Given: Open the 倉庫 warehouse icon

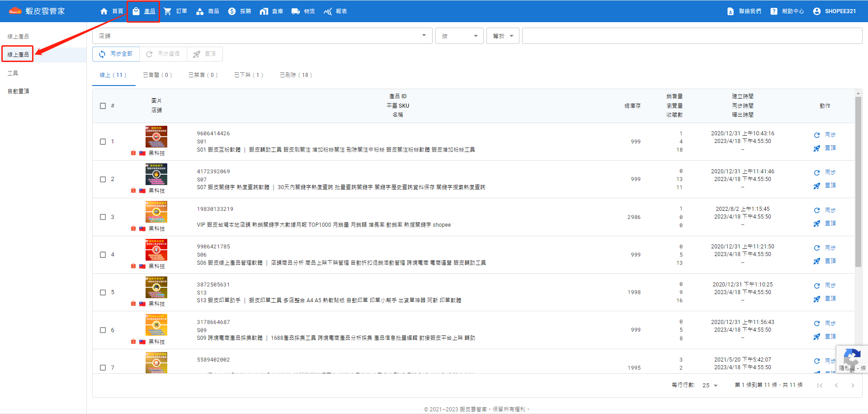Looking at the screenshot, I should click(x=264, y=11).
